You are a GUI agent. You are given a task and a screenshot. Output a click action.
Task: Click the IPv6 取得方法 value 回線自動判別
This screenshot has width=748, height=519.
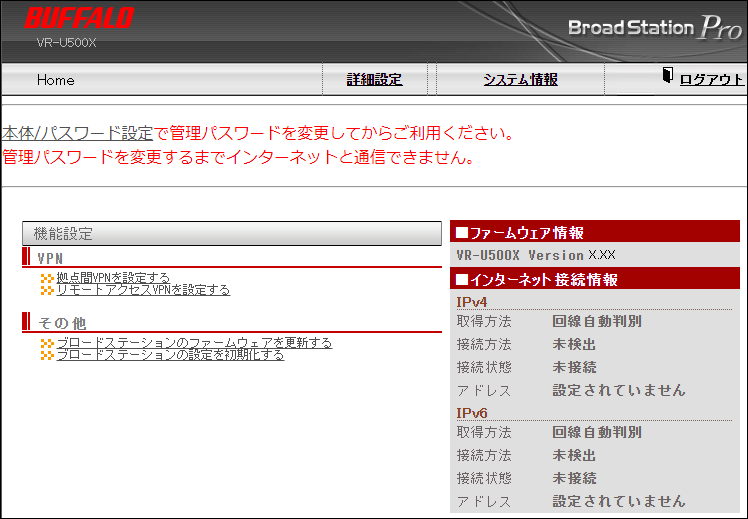(597, 432)
